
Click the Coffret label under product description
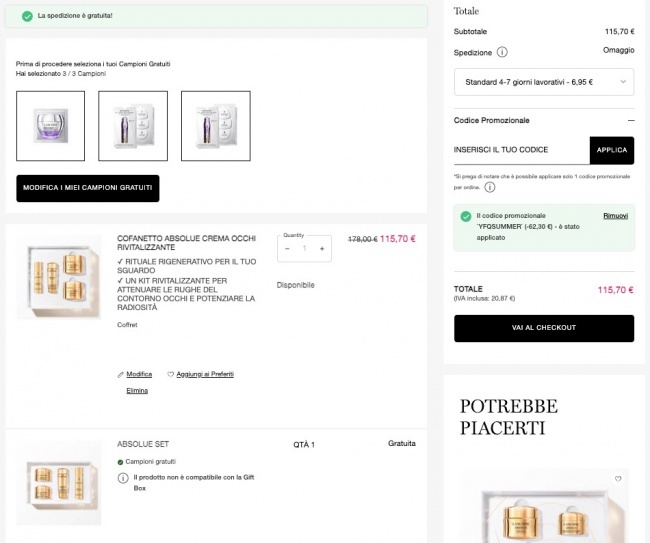coord(127,325)
